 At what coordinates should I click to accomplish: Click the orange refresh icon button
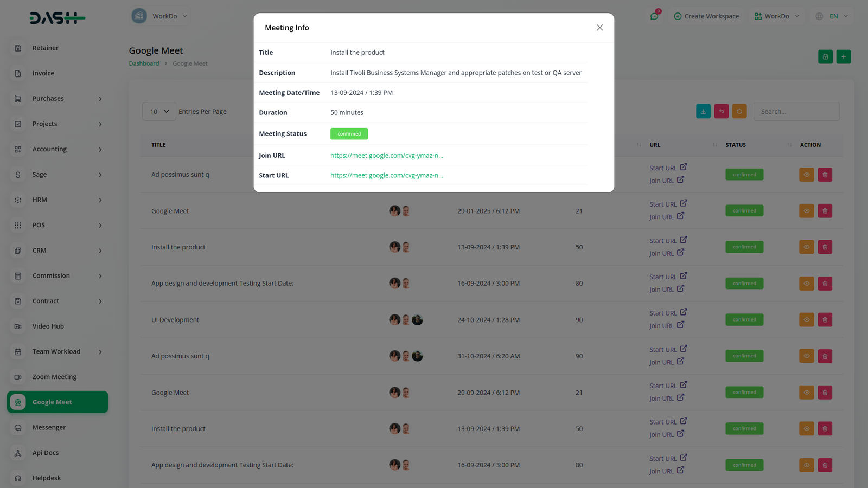(739, 112)
